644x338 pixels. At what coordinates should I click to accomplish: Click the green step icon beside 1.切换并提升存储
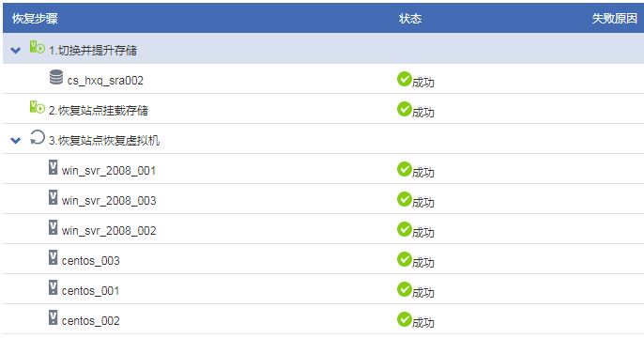click(x=37, y=47)
